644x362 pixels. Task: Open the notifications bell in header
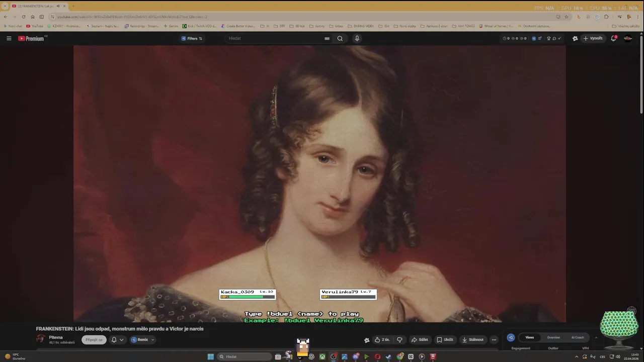click(614, 38)
